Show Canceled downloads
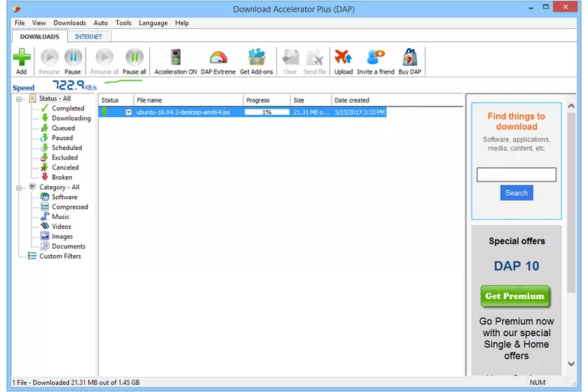Image resolution: width=588 pixels, height=392 pixels. pyautogui.click(x=65, y=168)
